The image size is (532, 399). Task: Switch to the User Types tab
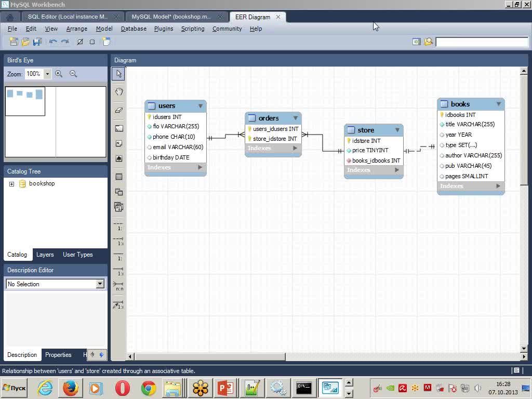coord(78,255)
